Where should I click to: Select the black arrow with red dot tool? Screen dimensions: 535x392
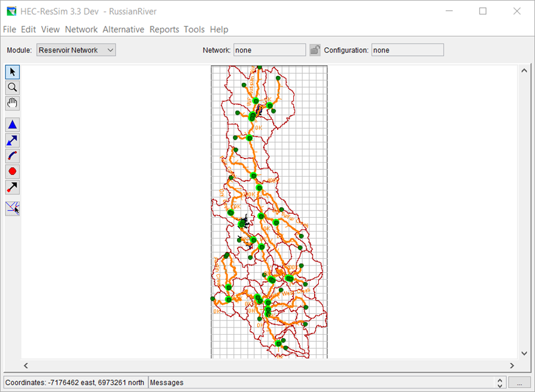(x=13, y=187)
